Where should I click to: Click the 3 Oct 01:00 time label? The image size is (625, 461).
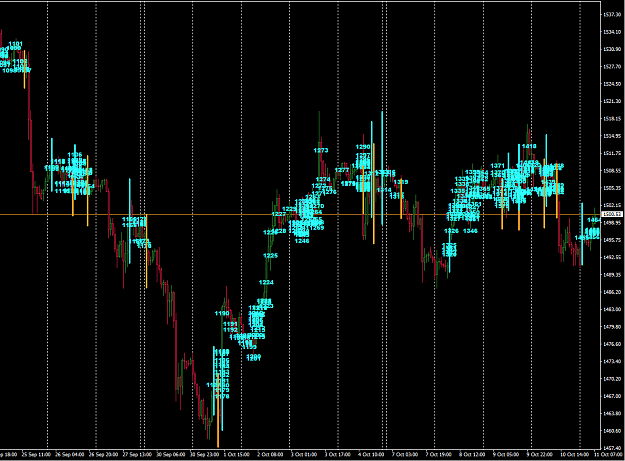point(304,454)
